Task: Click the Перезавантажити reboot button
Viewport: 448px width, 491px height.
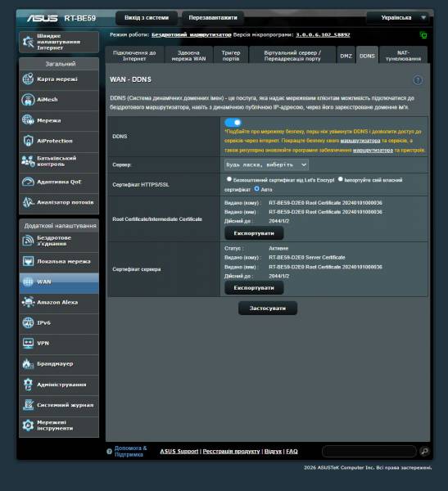Action: 213,18
